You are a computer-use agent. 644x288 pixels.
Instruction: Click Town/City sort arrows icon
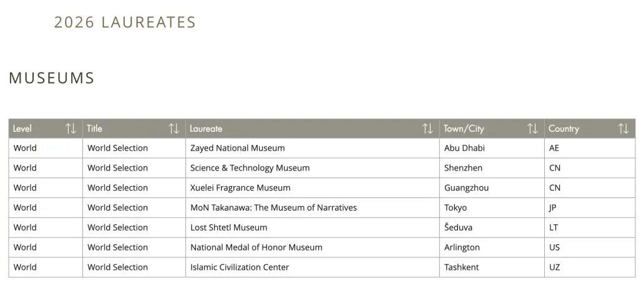(533, 129)
